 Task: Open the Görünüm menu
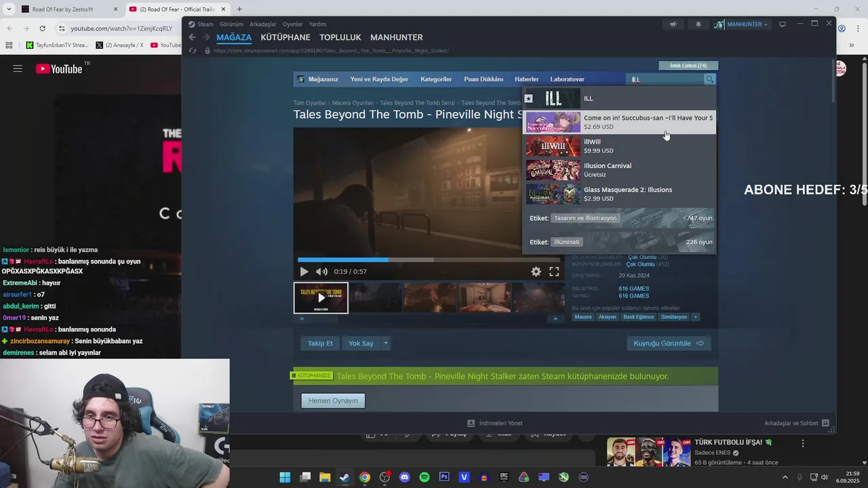231,24
